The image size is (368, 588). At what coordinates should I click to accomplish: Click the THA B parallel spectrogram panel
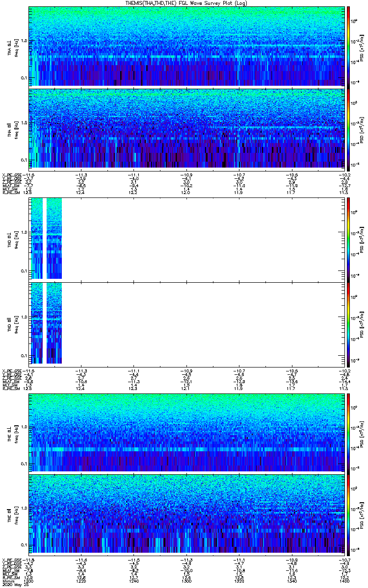186,128
